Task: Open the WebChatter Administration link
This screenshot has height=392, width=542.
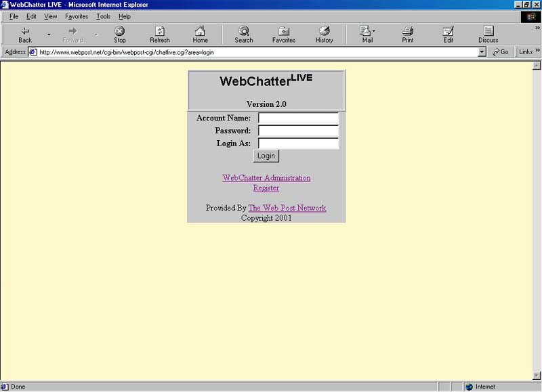Action: tap(266, 178)
